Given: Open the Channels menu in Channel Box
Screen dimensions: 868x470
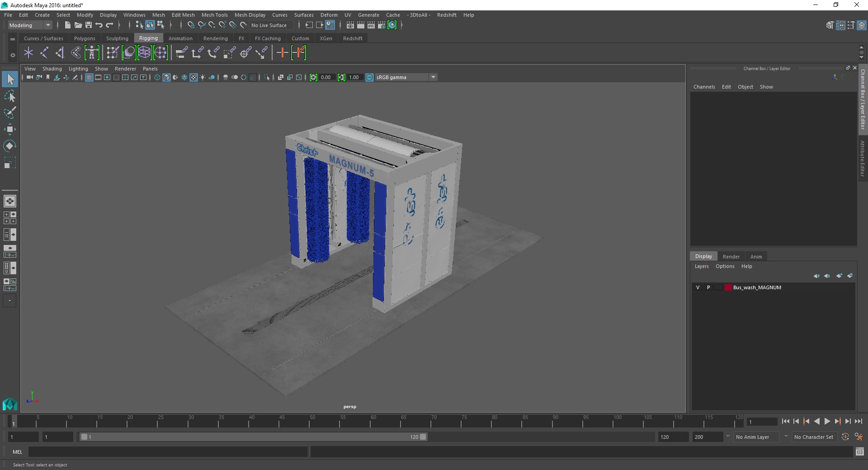Looking at the screenshot, I should (704, 87).
